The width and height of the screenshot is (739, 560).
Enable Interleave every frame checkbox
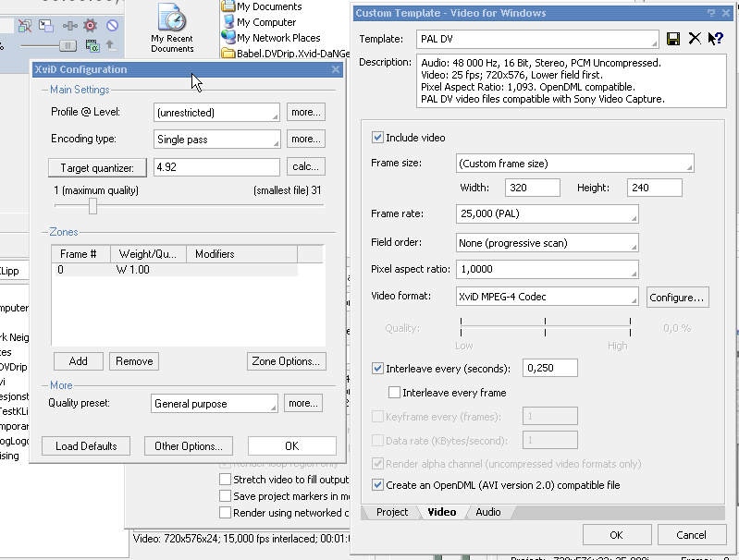[395, 393]
